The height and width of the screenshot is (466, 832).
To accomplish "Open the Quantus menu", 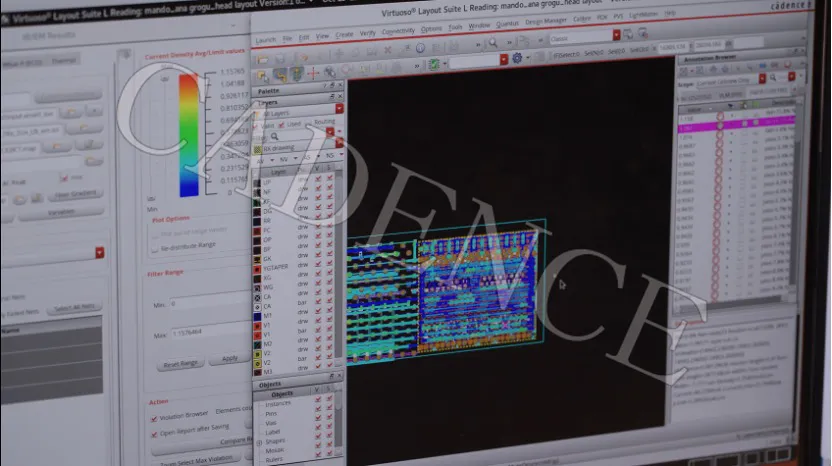I will 507,24.
